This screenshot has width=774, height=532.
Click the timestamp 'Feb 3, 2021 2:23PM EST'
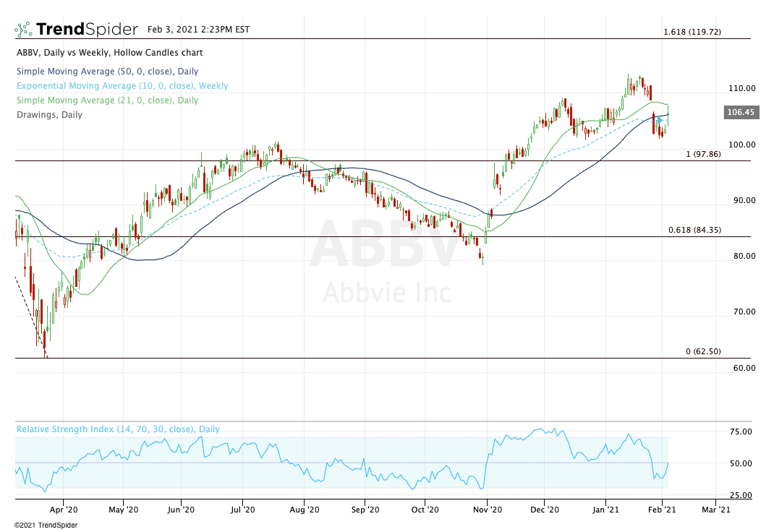pyautogui.click(x=198, y=30)
